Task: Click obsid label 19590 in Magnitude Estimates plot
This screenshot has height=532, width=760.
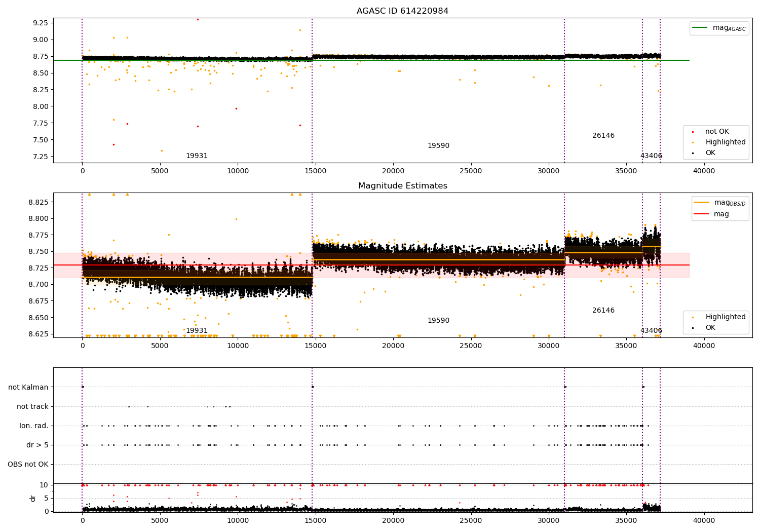Action: click(438, 321)
